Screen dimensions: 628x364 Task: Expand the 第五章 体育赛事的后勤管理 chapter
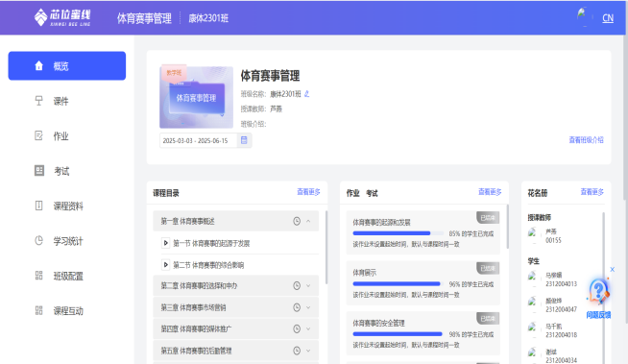click(x=308, y=351)
